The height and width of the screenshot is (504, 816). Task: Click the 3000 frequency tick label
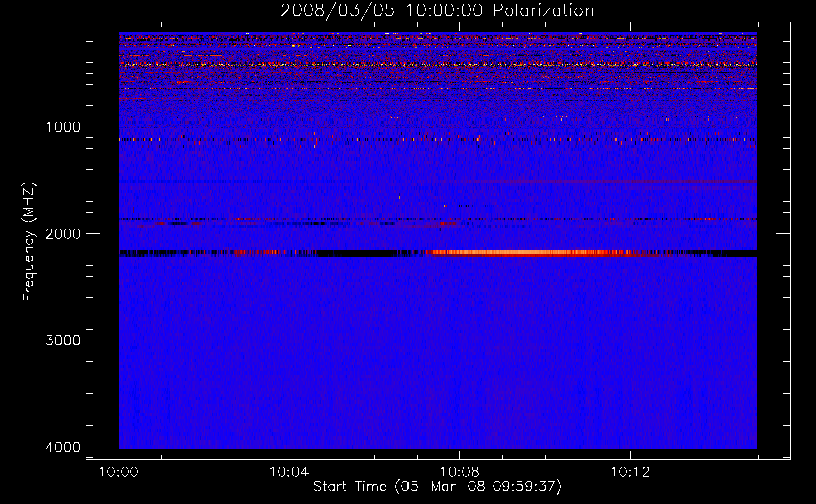[63, 340]
